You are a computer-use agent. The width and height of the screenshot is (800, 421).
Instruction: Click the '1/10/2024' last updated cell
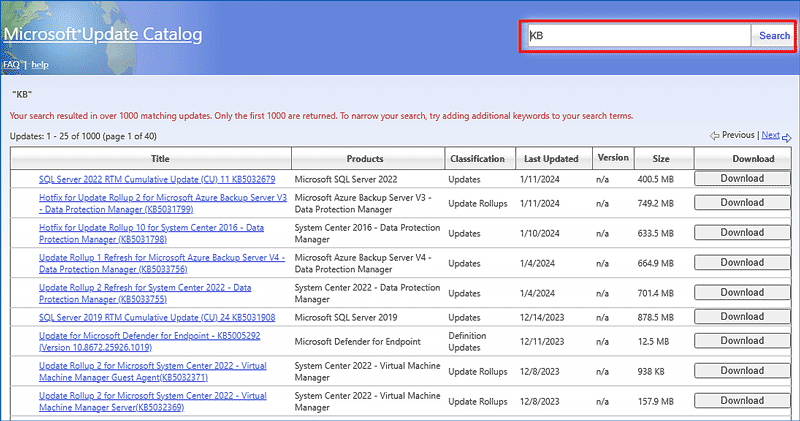coord(540,234)
